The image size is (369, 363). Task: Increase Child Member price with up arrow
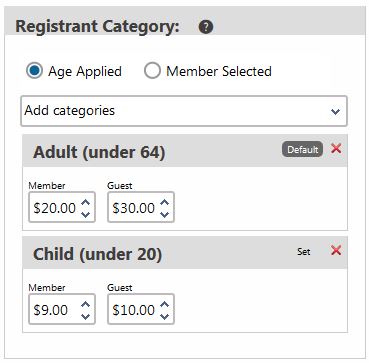pyautogui.click(x=86, y=304)
